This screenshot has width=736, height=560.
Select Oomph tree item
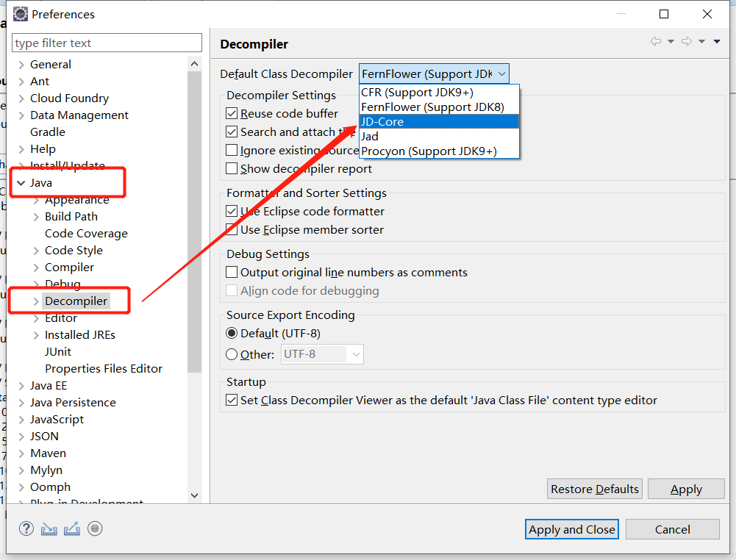click(50, 487)
